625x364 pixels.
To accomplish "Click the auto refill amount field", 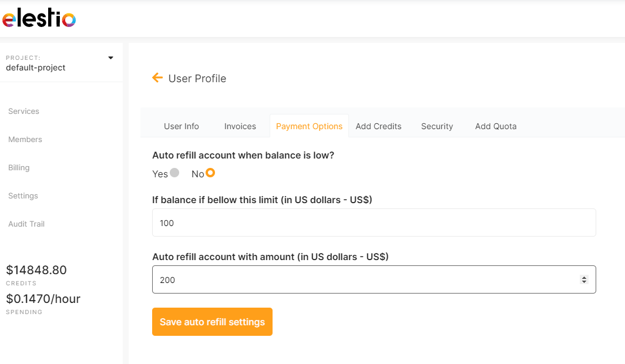I will [364, 280].
